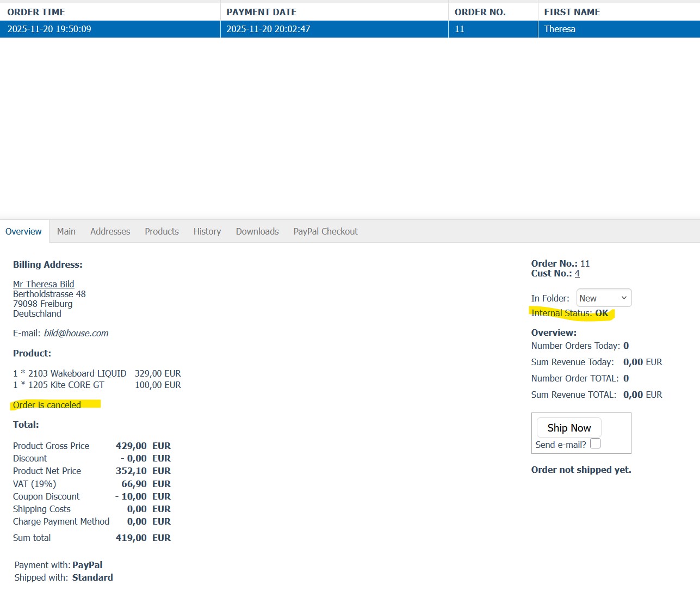Expand the In Folder dropdown

[604, 298]
